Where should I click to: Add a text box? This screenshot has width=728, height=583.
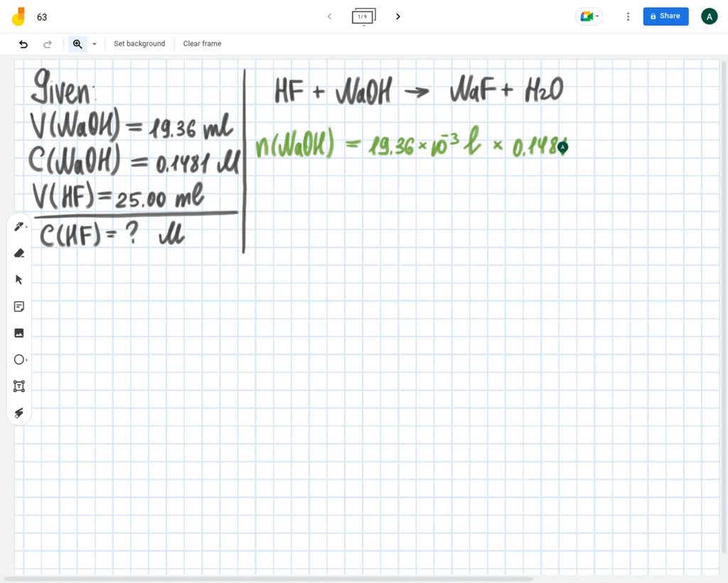tap(19, 386)
